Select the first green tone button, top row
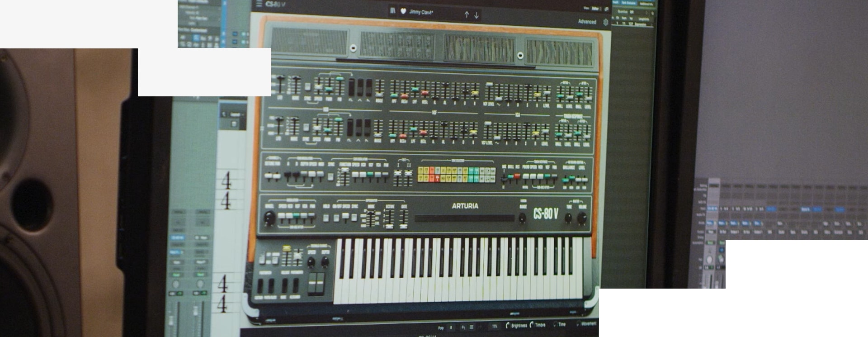This screenshot has height=337, width=868. point(471,171)
